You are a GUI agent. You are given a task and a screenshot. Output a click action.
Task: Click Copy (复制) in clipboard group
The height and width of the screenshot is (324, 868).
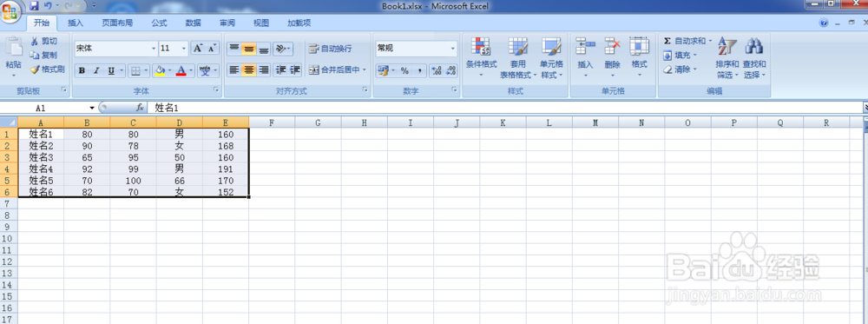point(43,55)
